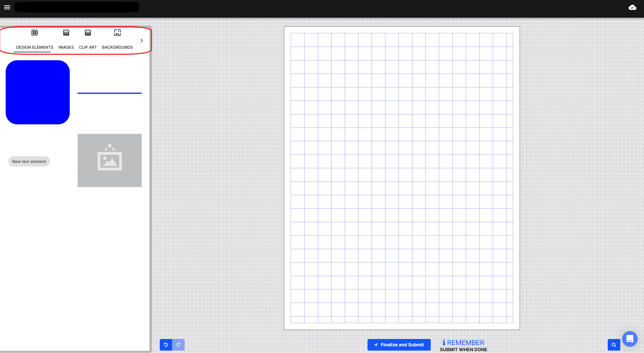Click Finalize and Submit button

click(x=399, y=344)
